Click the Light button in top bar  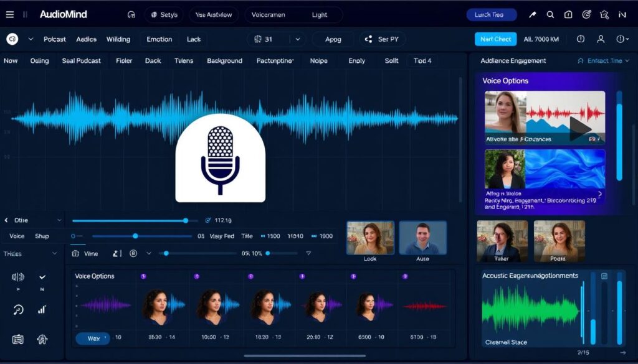[320, 15]
